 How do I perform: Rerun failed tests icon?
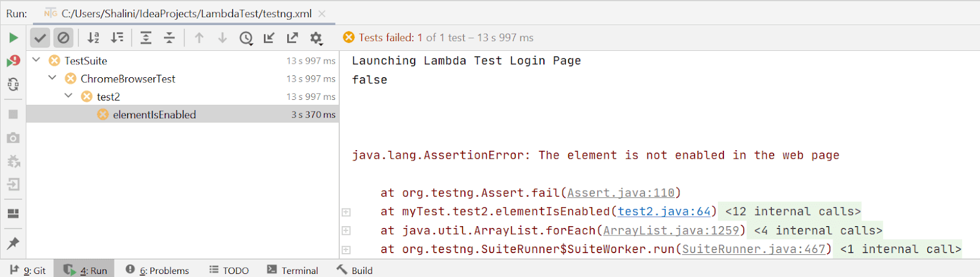point(13,61)
